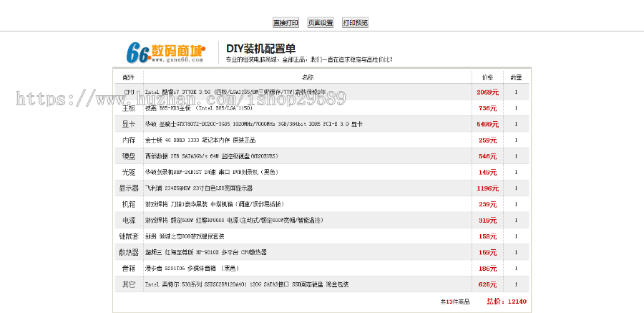
Task: Click the 5499元 graphics card price
Action: click(x=487, y=124)
